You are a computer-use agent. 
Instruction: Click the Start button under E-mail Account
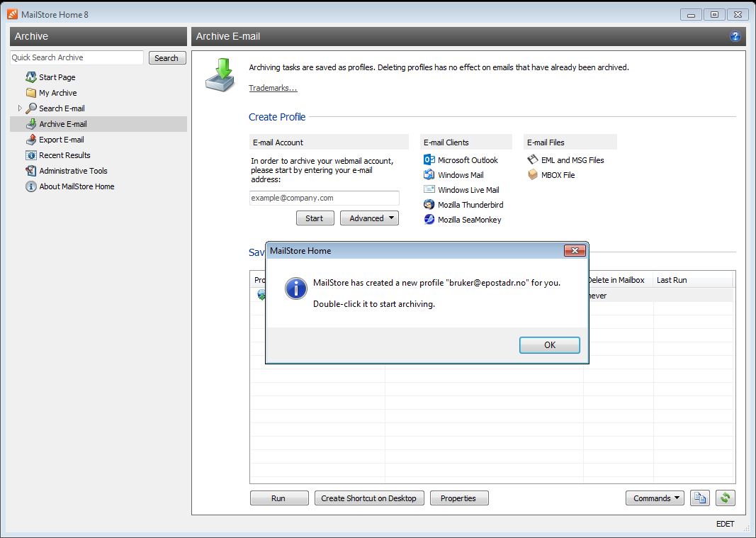coord(315,218)
